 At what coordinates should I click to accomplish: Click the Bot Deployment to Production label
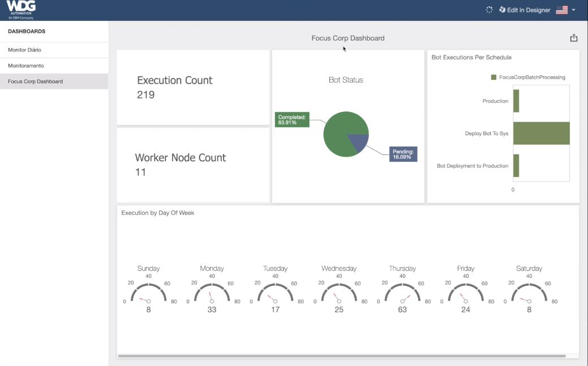473,166
